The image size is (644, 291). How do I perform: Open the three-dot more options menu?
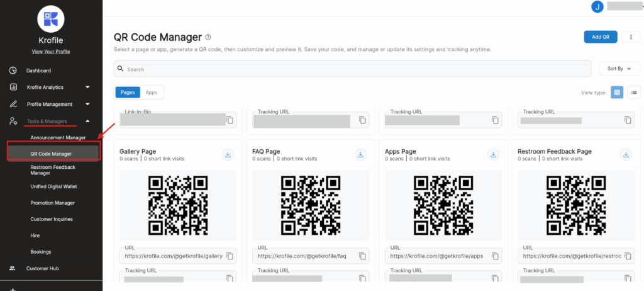click(631, 37)
